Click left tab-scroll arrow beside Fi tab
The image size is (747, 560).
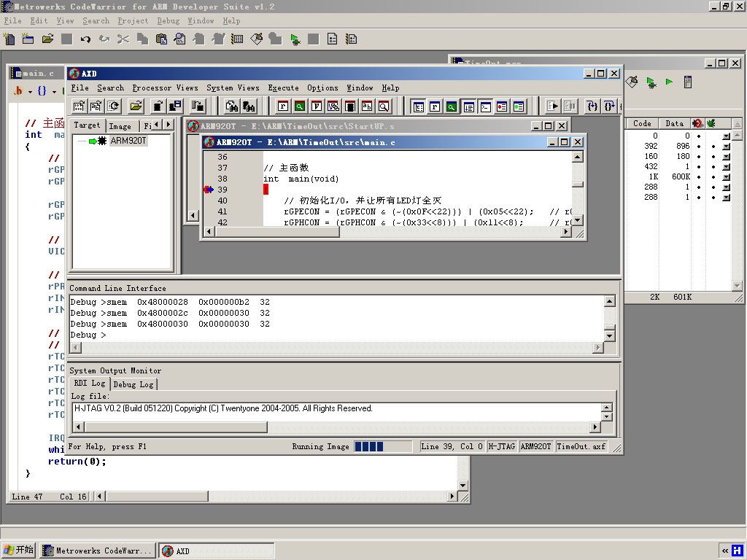click(x=158, y=124)
